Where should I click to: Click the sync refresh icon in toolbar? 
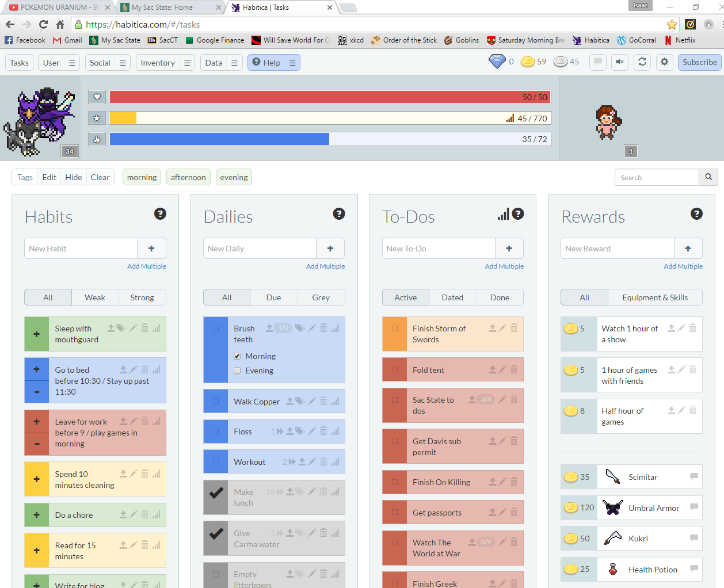(642, 62)
